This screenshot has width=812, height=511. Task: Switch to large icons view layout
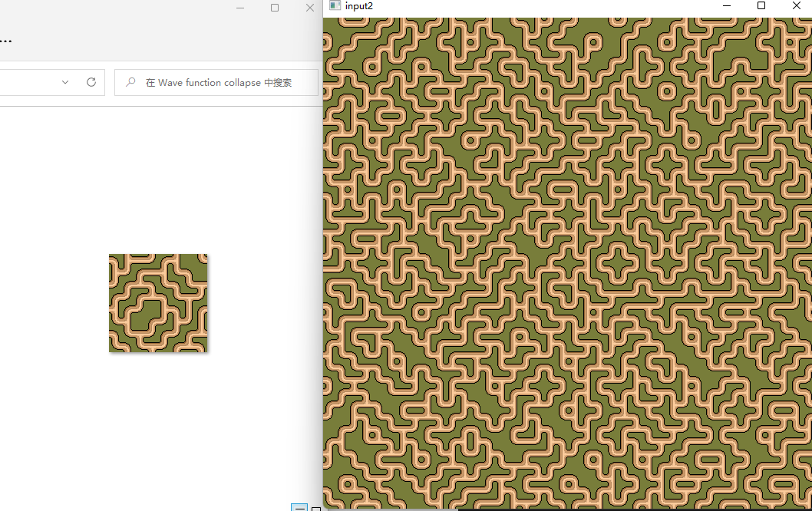(315, 508)
